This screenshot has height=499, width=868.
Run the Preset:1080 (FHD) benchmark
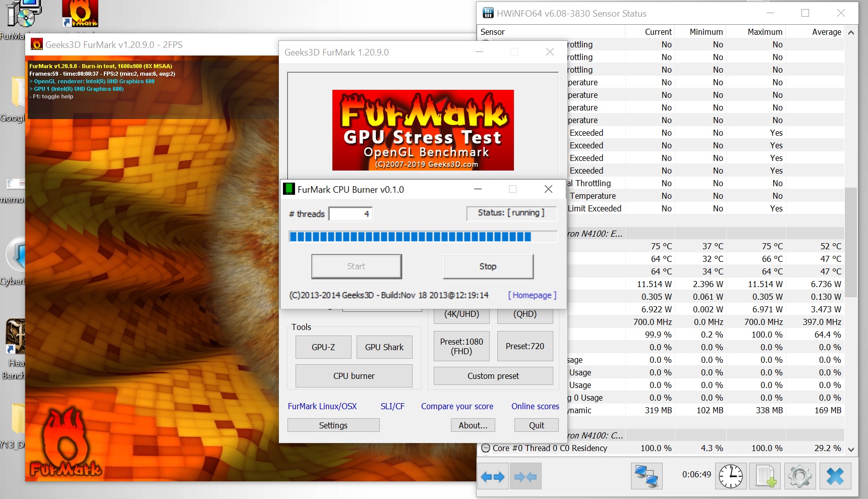click(461, 346)
